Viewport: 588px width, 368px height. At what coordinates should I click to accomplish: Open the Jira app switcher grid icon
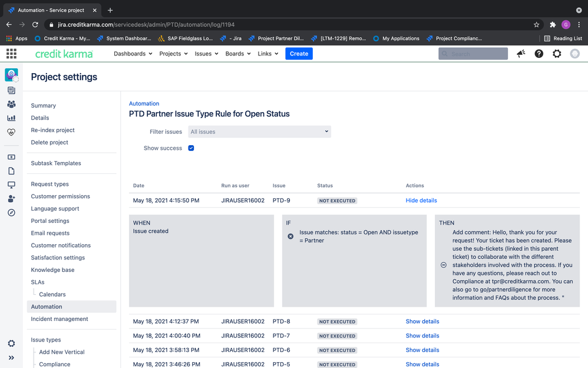[x=11, y=54]
